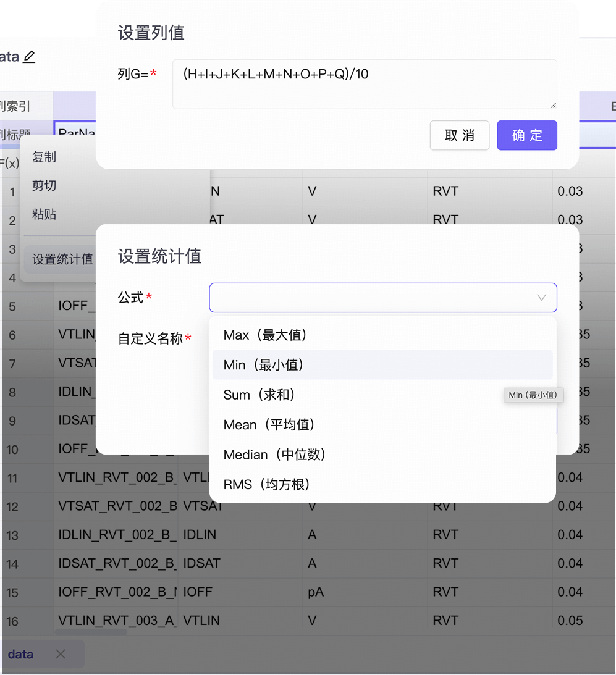
Task: Click the 列索引 row label
Action: click(x=15, y=106)
